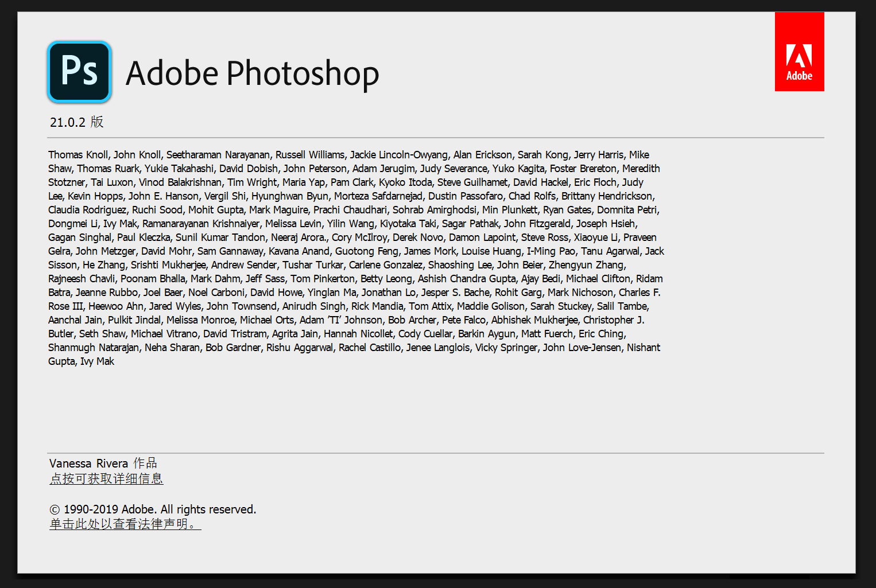Click the copyright 1990-2019 Adobe line
The image size is (876, 588).
coord(153,509)
